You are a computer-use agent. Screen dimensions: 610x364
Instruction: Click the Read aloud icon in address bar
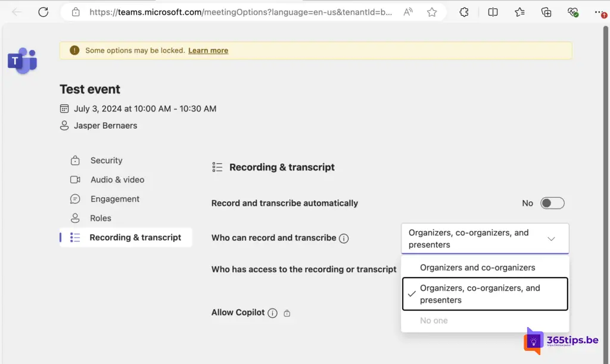408,12
